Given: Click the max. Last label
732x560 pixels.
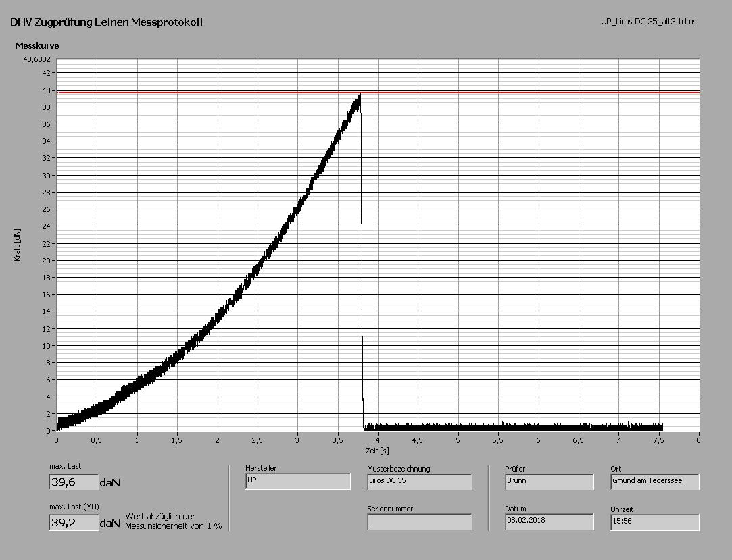Looking at the screenshot, I should [x=66, y=466].
